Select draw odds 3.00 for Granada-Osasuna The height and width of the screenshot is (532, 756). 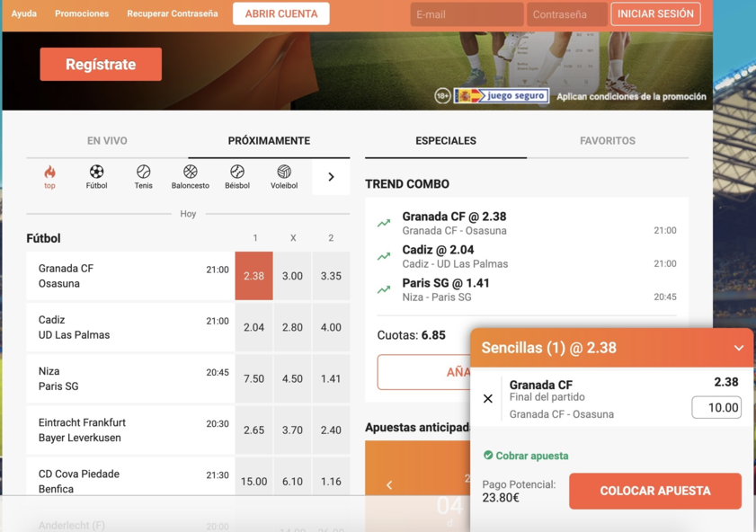click(293, 276)
